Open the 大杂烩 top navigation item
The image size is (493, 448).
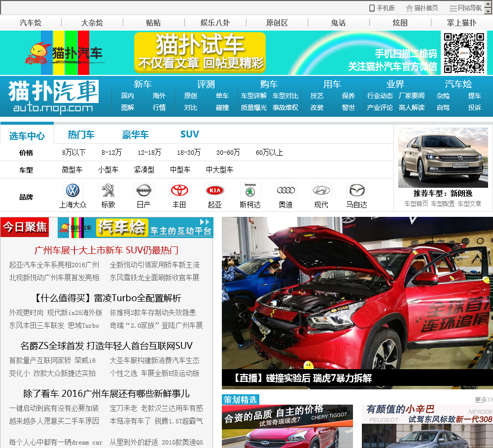coord(92,23)
